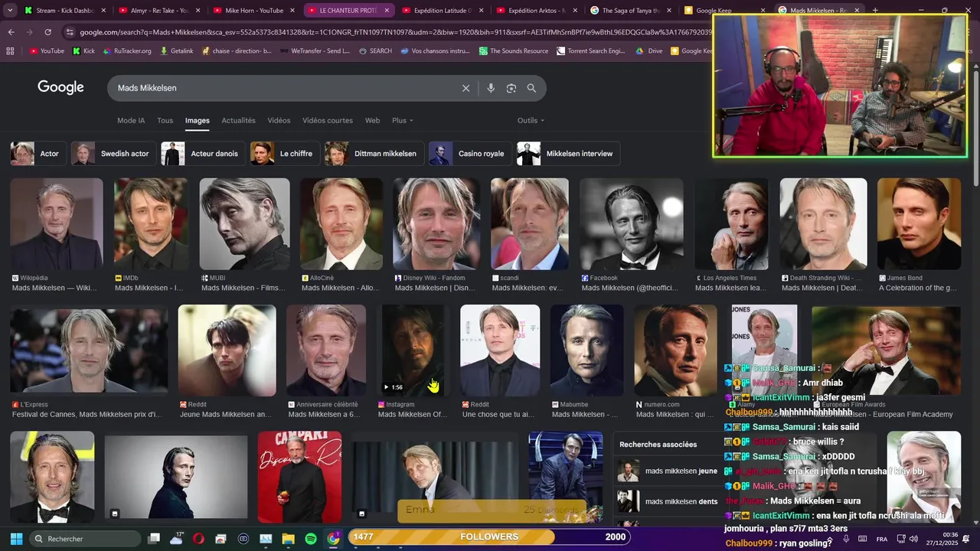Open the taskbar weather widget

pyautogui.click(x=177, y=538)
